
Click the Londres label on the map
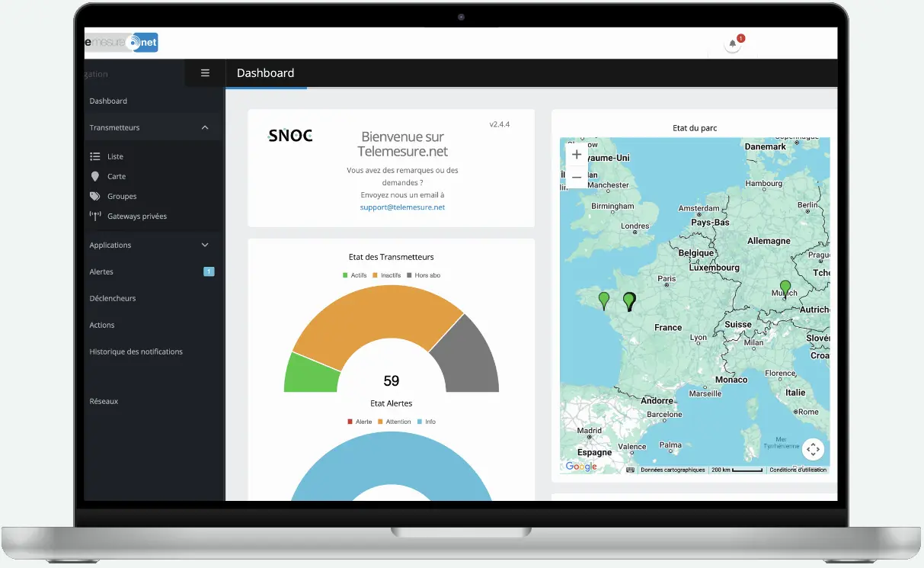pos(635,226)
